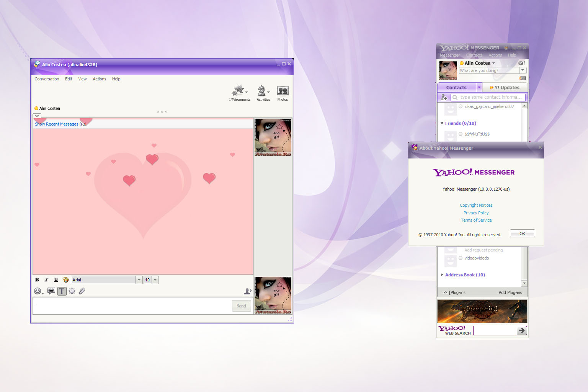Open Copyright Notices link

[x=476, y=205]
